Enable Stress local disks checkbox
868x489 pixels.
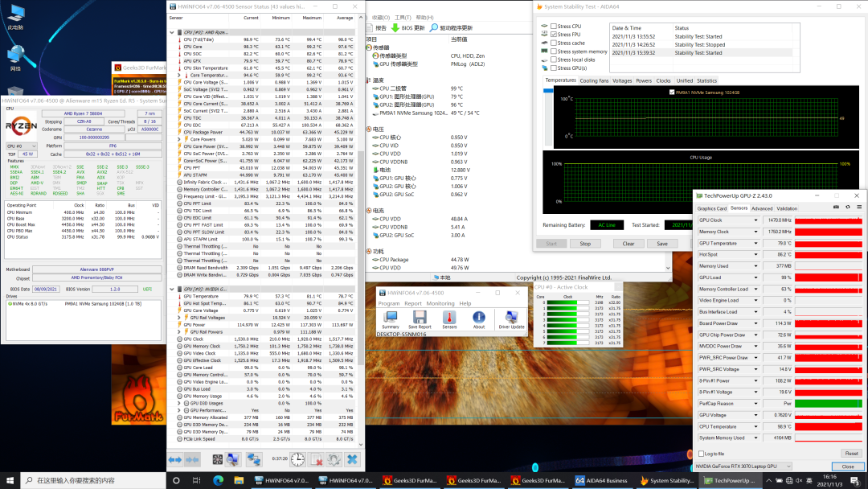click(554, 60)
